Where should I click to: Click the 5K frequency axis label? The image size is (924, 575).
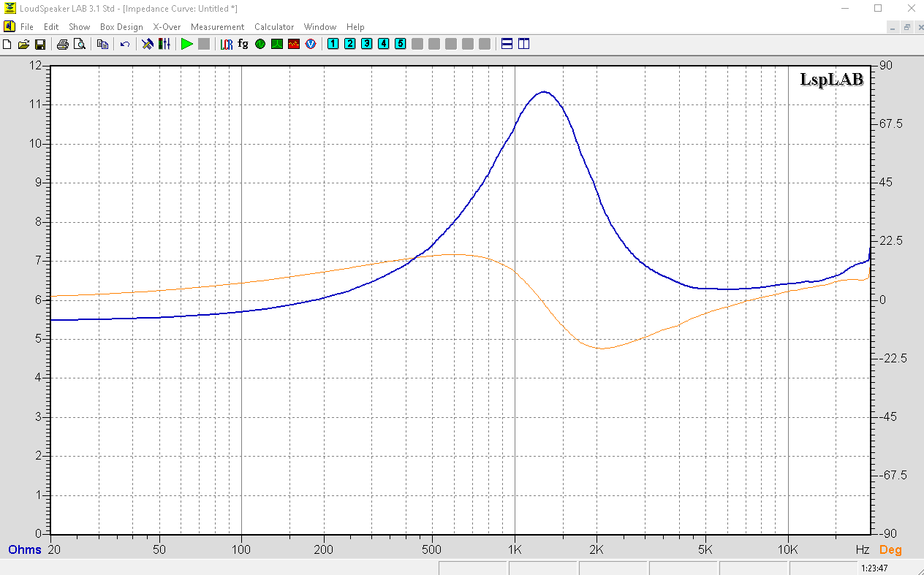click(705, 549)
